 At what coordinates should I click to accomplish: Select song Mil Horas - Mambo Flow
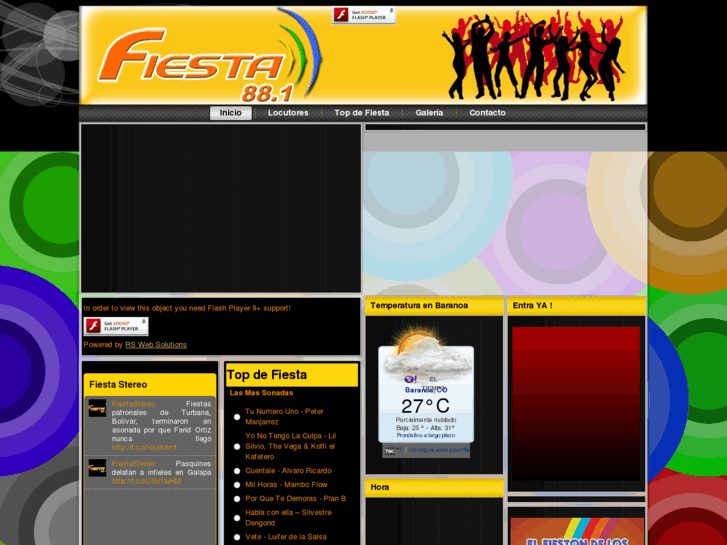(x=286, y=485)
